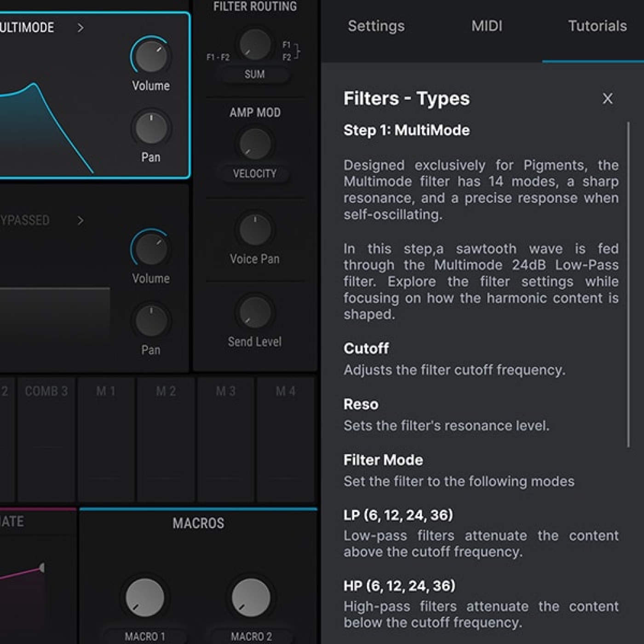
Task: Select the M 4 macro modulation slot
Action: click(285, 439)
